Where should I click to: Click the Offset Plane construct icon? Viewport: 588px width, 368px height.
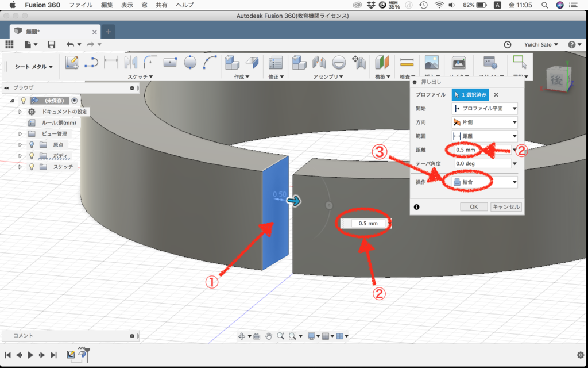click(382, 62)
